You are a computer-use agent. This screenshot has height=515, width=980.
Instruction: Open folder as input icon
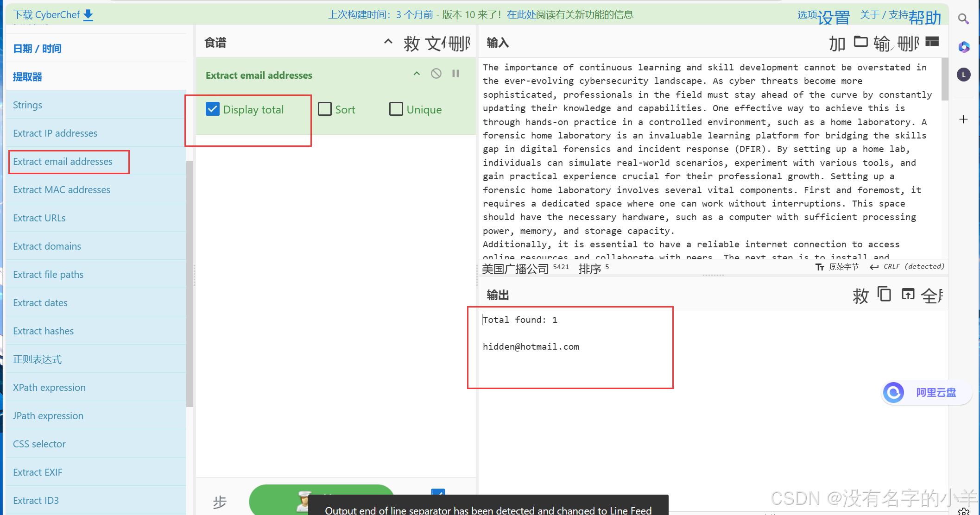(860, 42)
